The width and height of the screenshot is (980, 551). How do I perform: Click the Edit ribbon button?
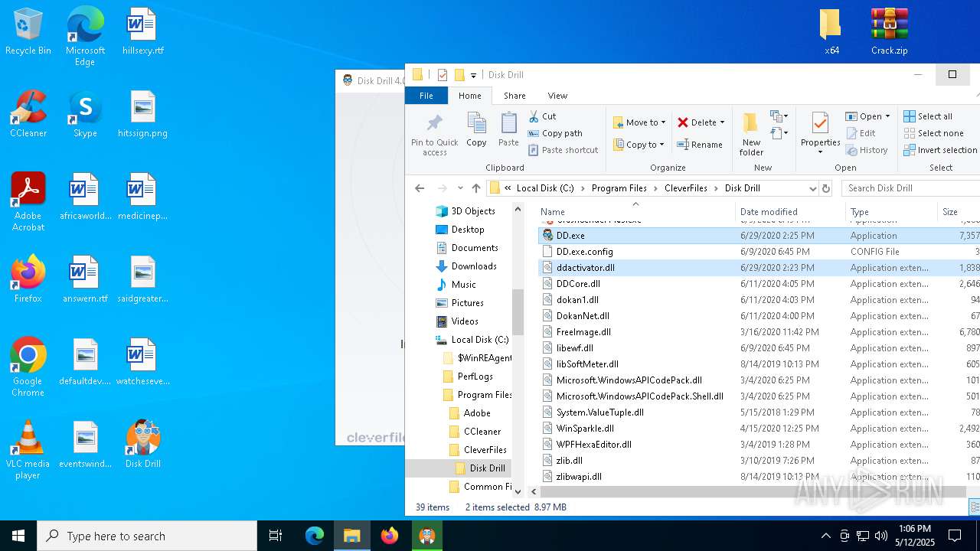861,133
